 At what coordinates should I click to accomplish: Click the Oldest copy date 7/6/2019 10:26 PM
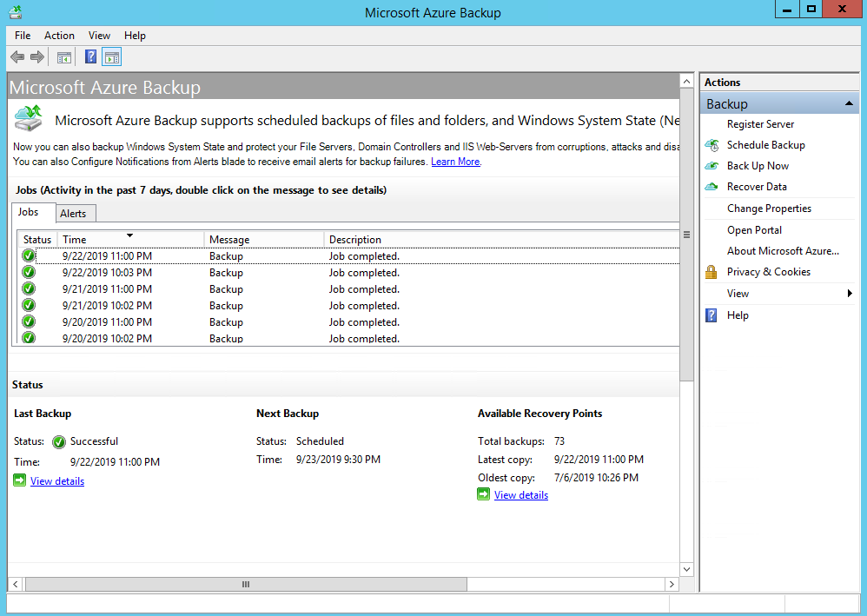click(596, 478)
